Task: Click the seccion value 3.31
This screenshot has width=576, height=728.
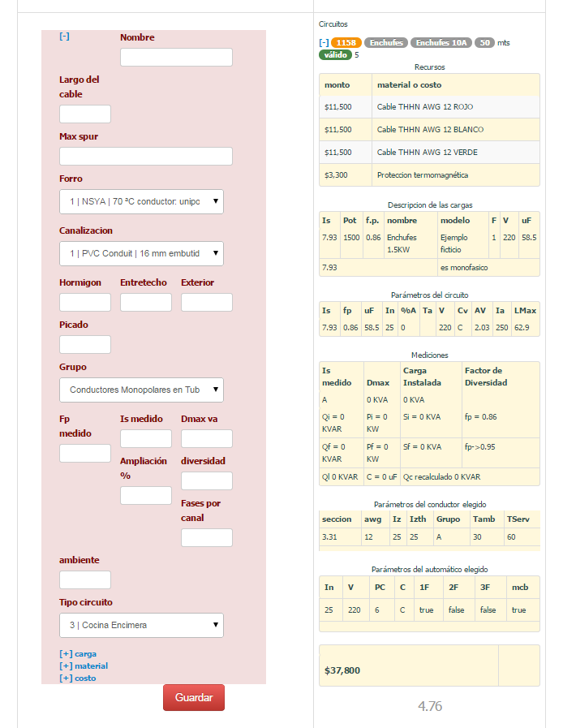Action: click(329, 536)
